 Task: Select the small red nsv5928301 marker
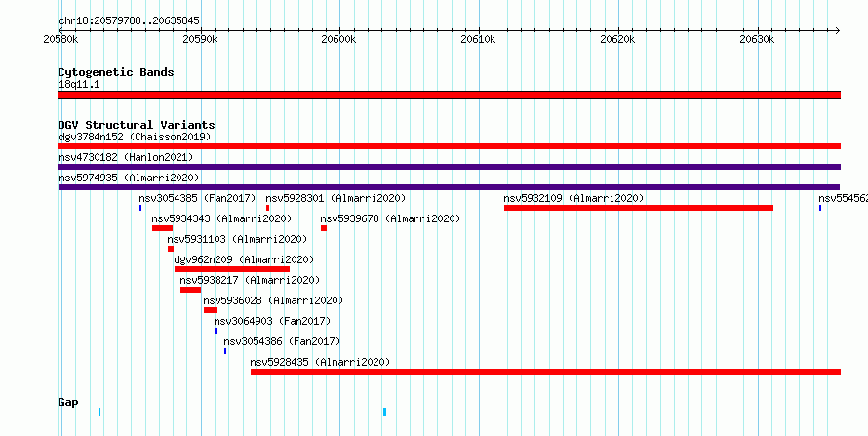click(267, 208)
